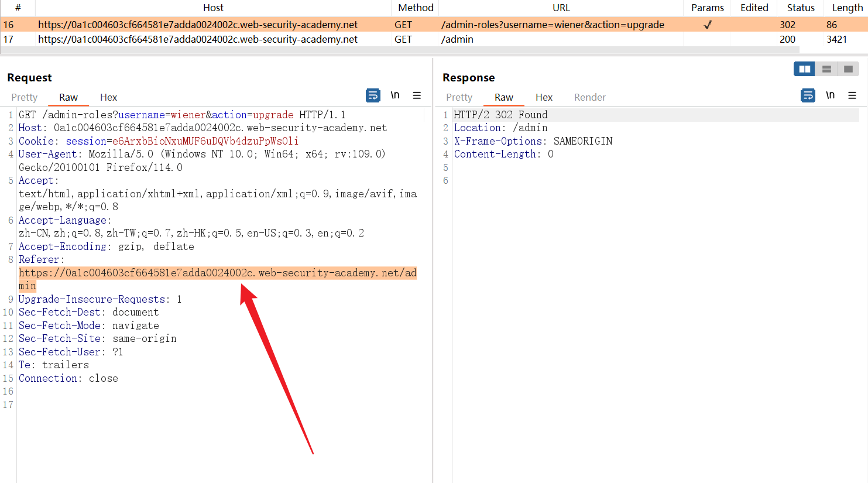Click the Sec-Fetch-Mode header line

click(x=89, y=326)
